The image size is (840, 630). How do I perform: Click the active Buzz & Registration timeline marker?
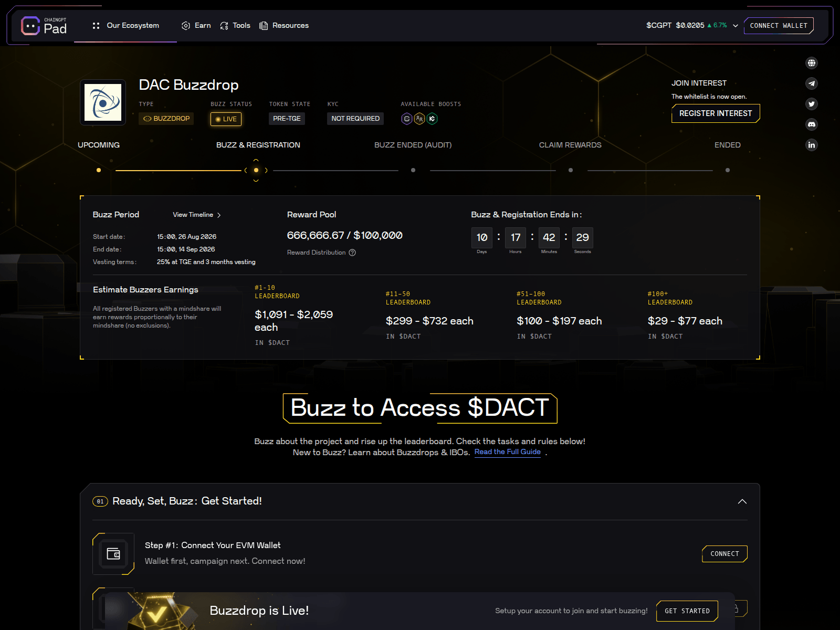click(x=256, y=170)
